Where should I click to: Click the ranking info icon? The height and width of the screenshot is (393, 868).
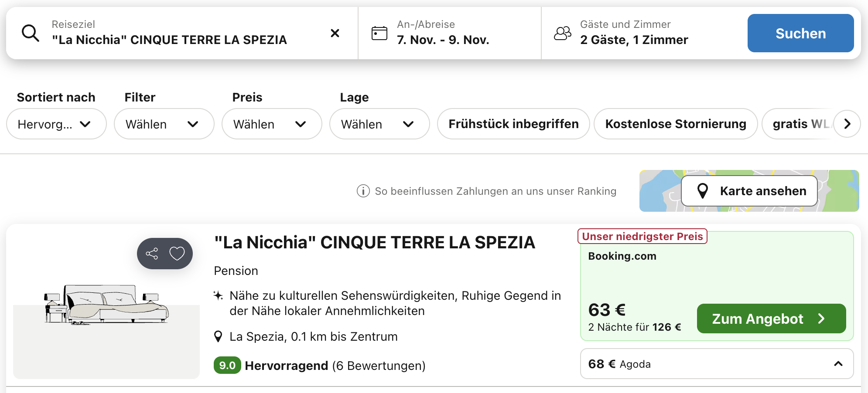[363, 191]
